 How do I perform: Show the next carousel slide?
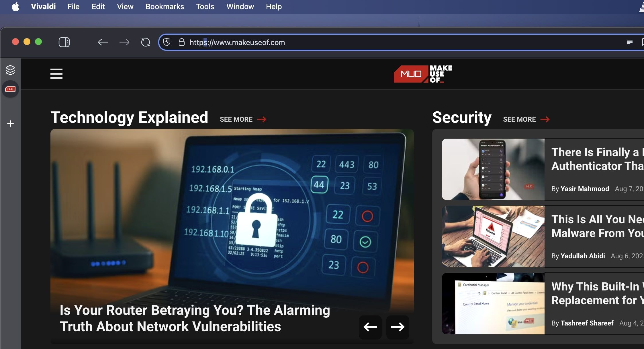398,327
